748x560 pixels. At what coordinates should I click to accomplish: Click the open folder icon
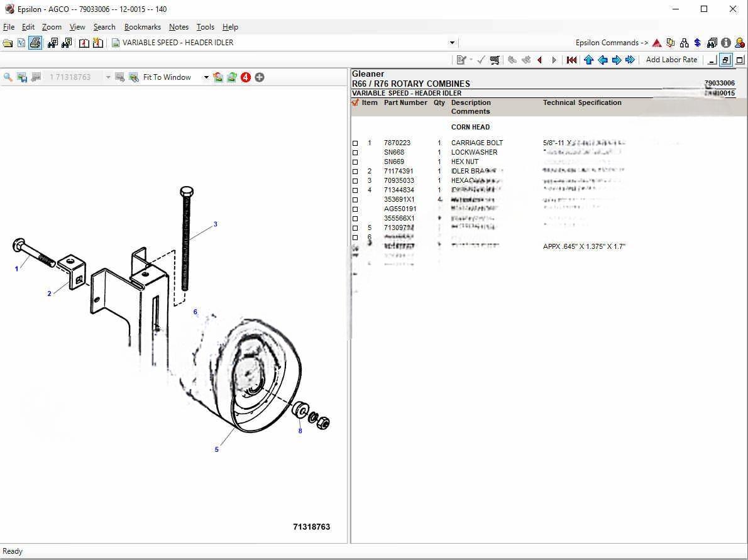(8, 43)
